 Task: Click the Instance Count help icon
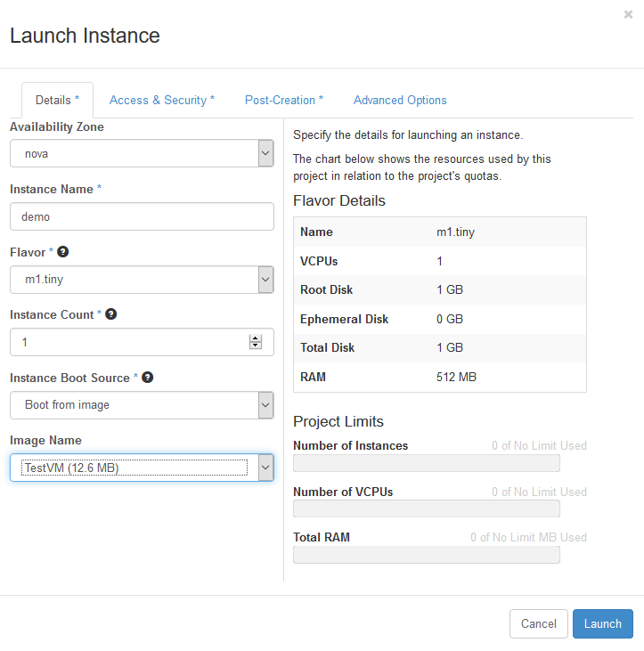click(x=111, y=314)
